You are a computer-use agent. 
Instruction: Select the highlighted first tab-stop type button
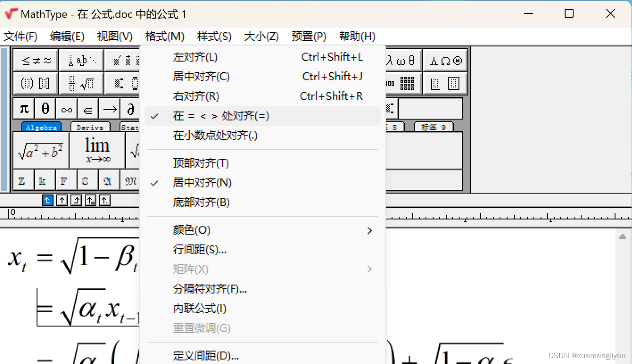(48, 201)
